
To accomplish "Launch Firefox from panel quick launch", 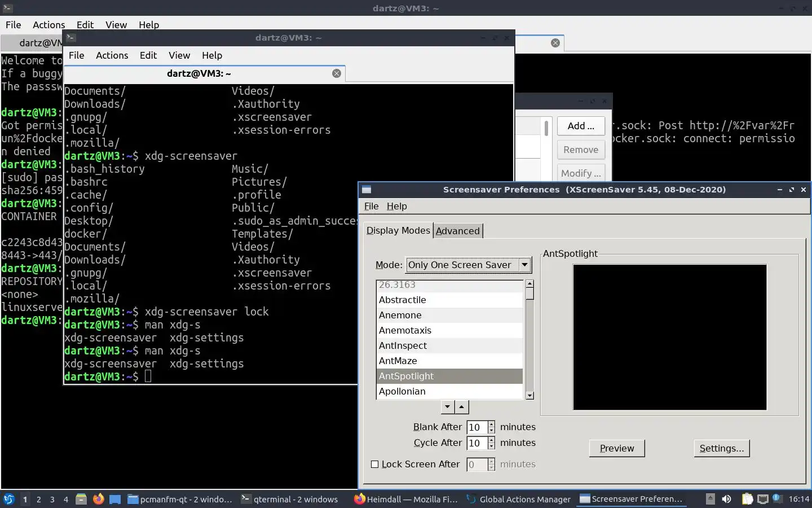I will 98,499.
